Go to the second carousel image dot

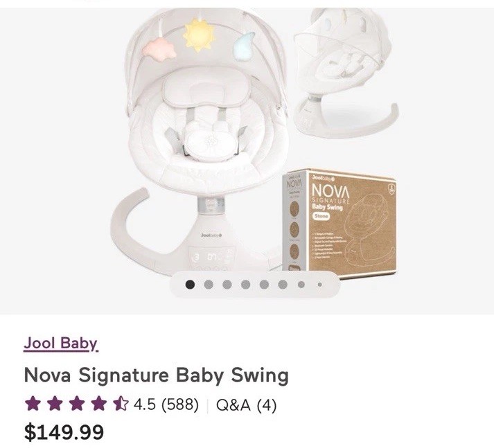click(x=209, y=283)
